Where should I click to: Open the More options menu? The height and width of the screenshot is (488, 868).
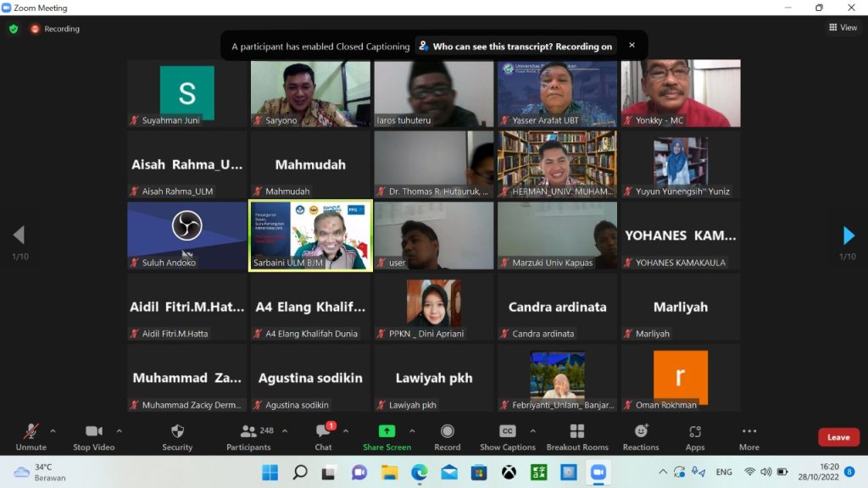748,436
